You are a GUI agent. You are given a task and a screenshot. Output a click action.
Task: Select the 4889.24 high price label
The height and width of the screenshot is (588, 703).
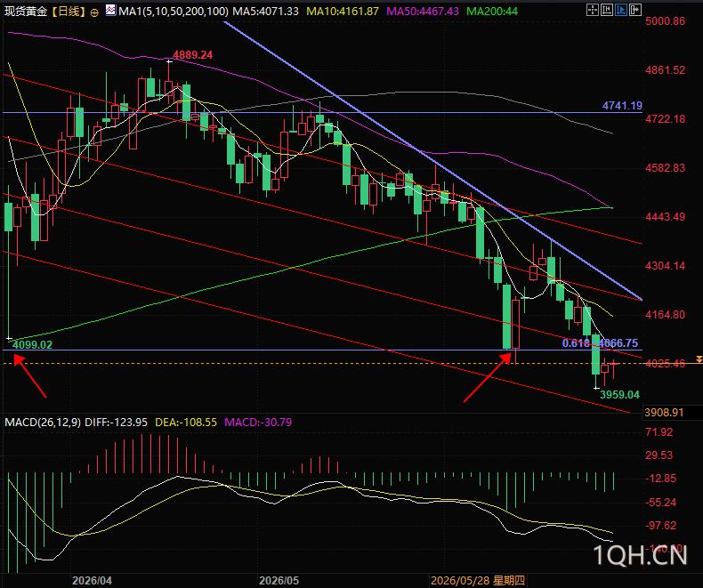pos(193,55)
